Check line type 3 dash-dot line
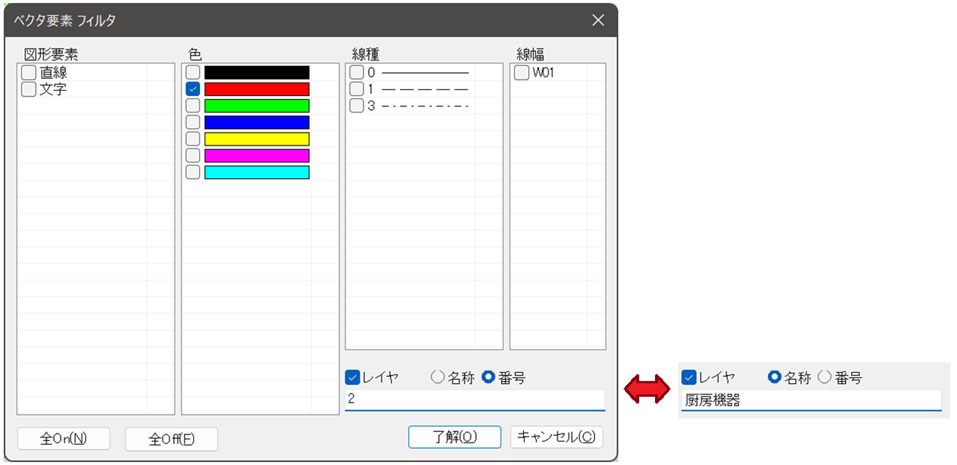Screen dimensions: 957x465 [x=356, y=106]
